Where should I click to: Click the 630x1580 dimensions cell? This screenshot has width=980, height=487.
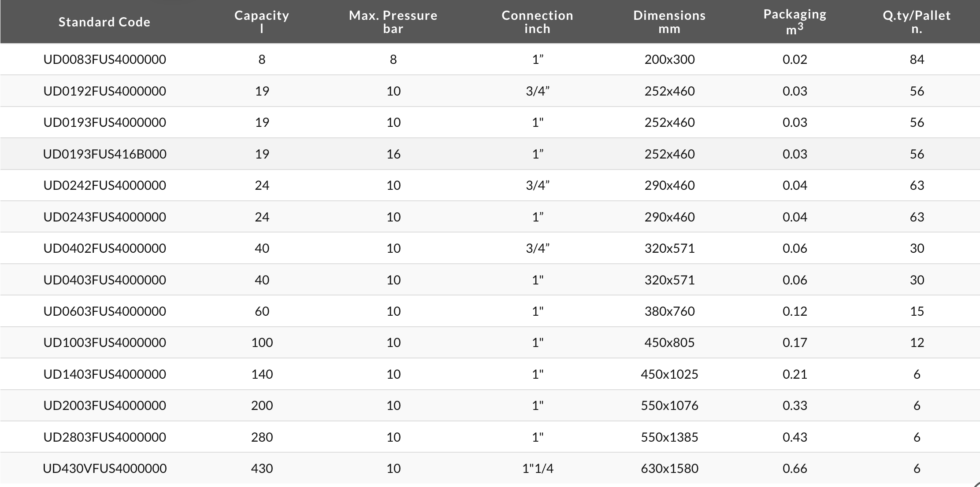point(669,469)
